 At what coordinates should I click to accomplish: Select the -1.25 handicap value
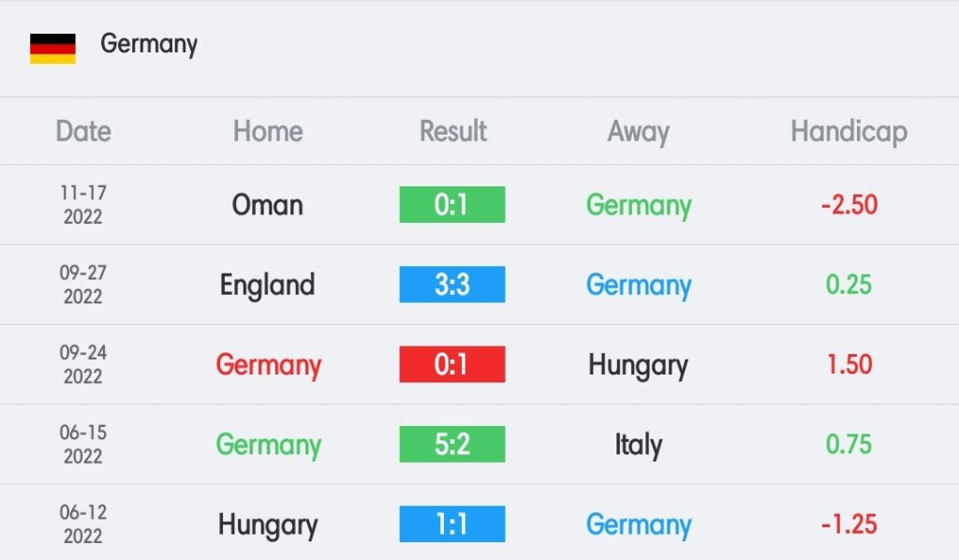(x=848, y=524)
